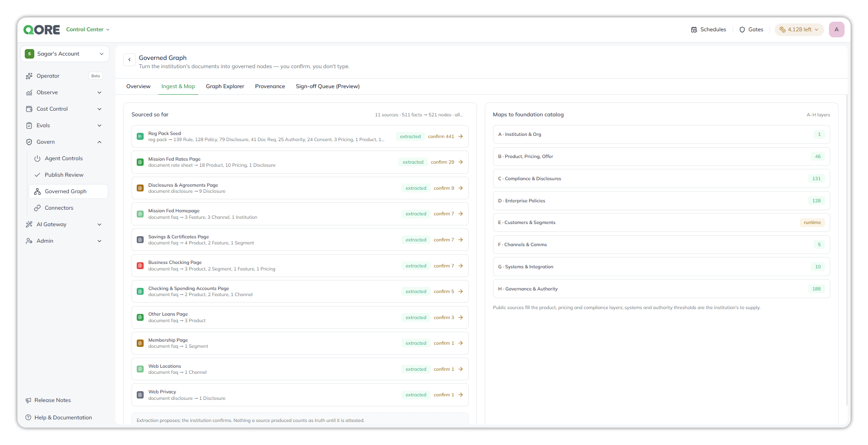Image resolution: width=868 pixels, height=445 pixels.
Task: Click the Connectors link icon
Action: [38, 208]
